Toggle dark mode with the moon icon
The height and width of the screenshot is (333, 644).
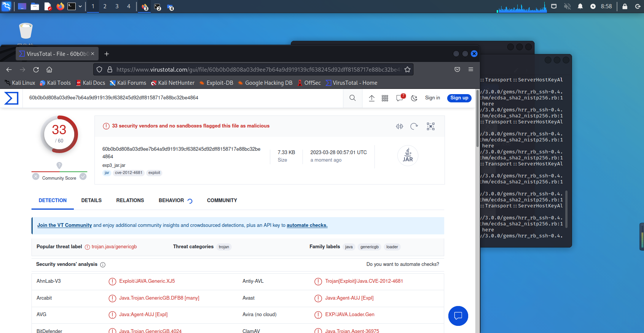[414, 98]
